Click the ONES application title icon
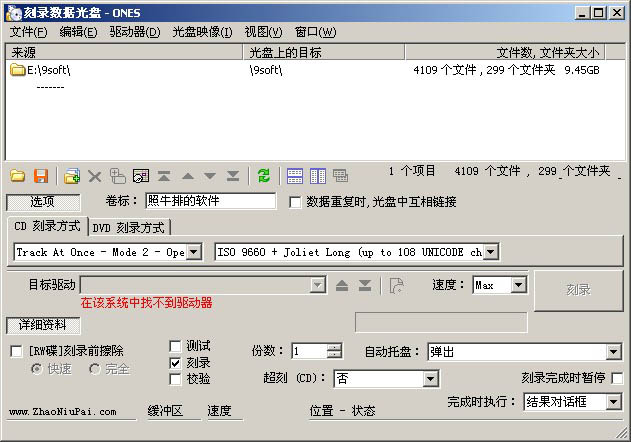 tap(13, 13)
